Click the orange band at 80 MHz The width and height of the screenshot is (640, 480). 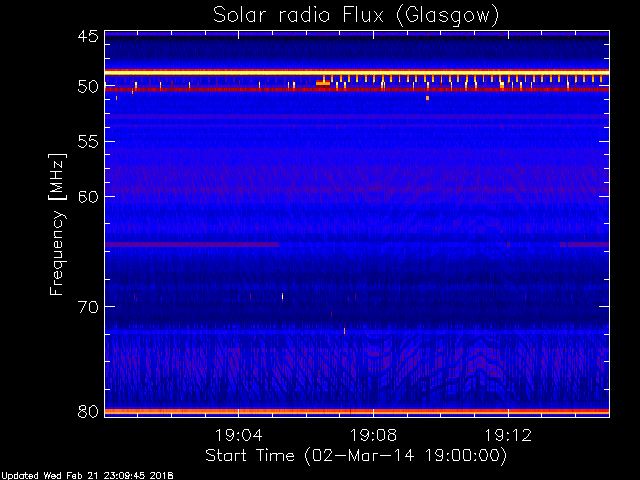point(357,411)
